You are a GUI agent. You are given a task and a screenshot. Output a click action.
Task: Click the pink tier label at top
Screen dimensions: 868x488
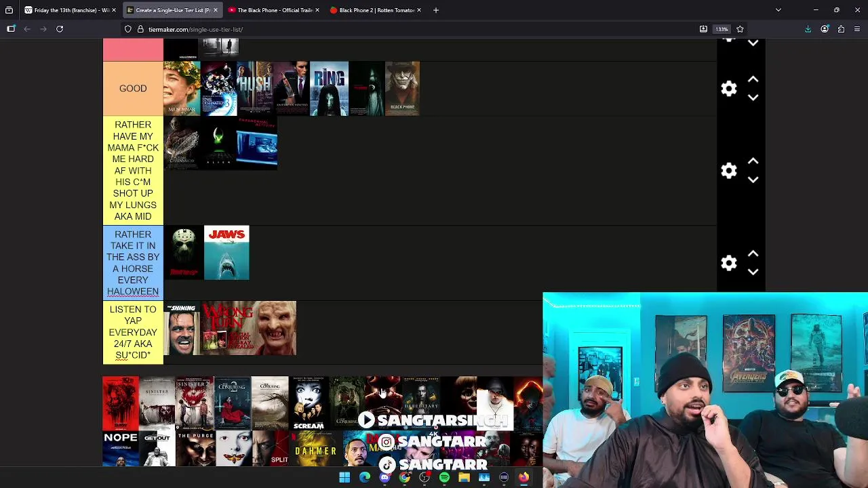(x=133, y=49)
